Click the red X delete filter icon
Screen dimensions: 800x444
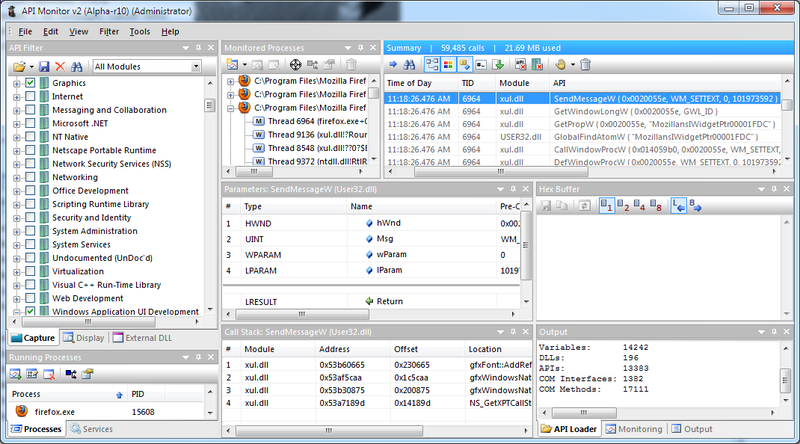coord(60,66)
